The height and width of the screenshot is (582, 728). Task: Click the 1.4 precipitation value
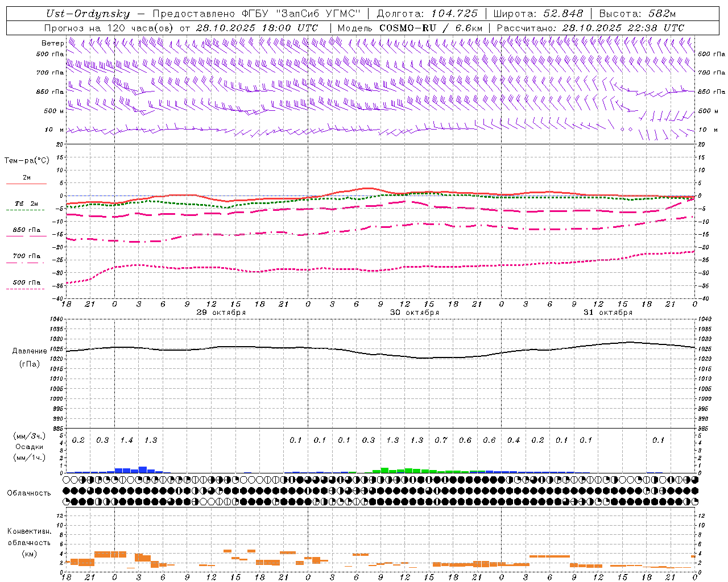tap(127, 440)
